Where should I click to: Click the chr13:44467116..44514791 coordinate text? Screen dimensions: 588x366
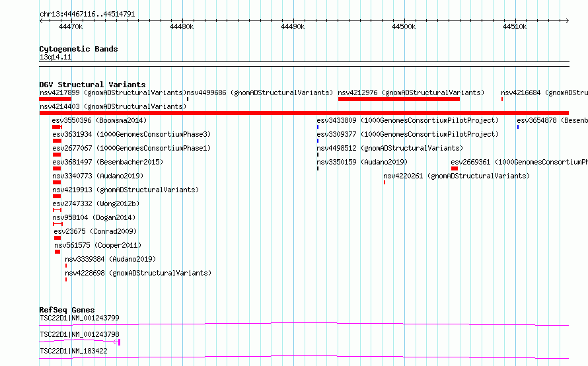click(87, 14)
